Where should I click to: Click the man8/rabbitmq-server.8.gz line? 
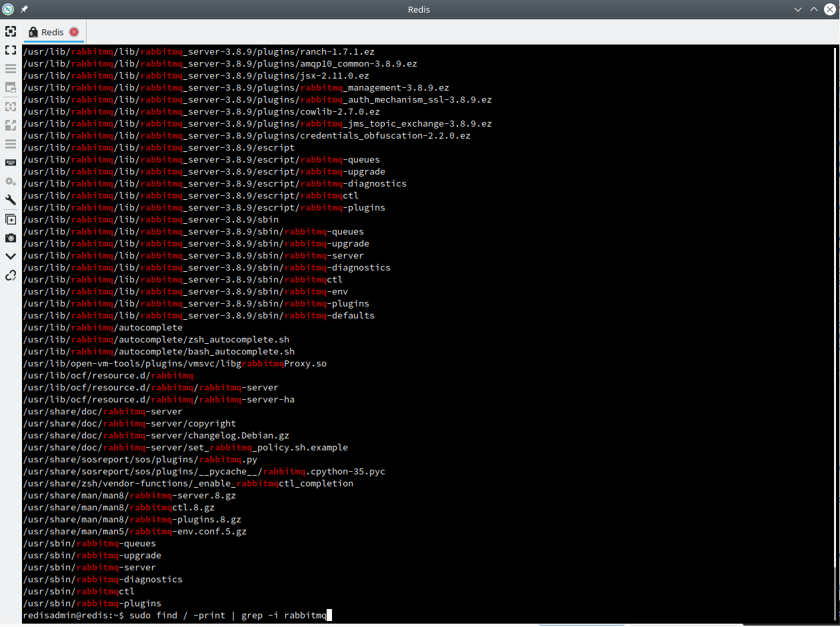pyautogui.click(x=129, y=495)
